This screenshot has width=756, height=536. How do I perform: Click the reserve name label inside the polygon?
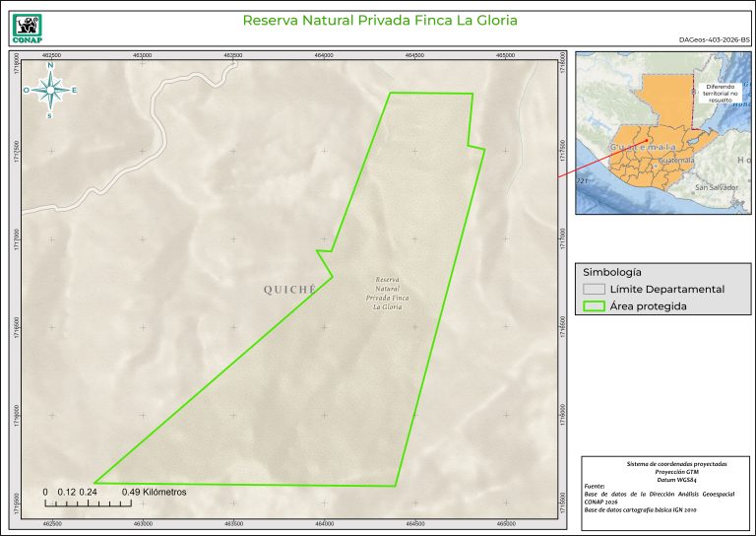[387, 293]
